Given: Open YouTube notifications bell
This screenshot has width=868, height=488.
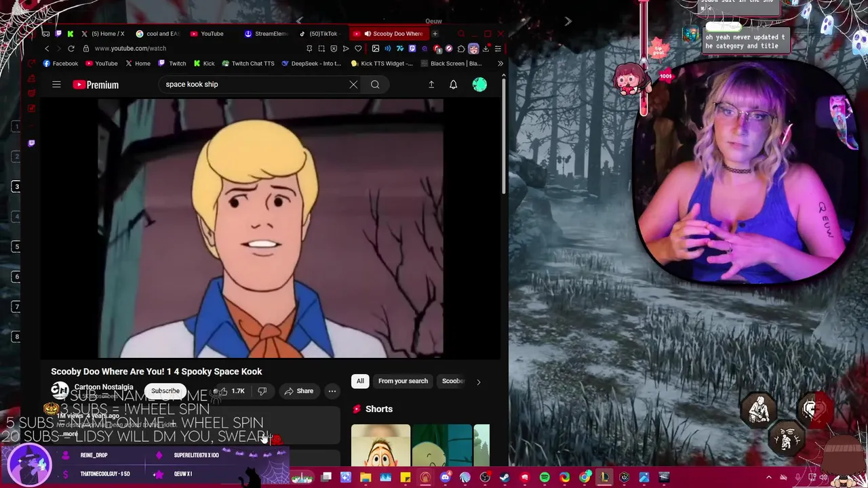Looking at the screenshot, I should tap(453, 85).
